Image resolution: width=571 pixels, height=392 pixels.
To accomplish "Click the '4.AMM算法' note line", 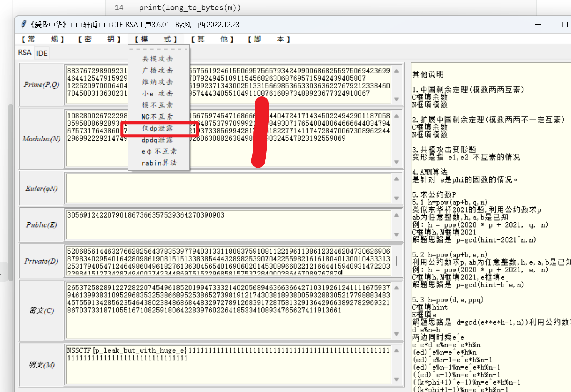I will (430, 172).
